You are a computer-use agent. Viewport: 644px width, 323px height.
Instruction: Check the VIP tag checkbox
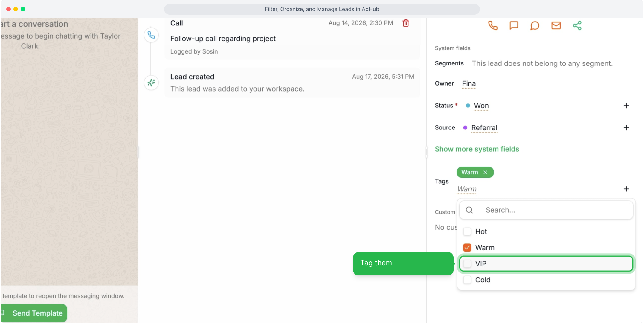[467, 264]
